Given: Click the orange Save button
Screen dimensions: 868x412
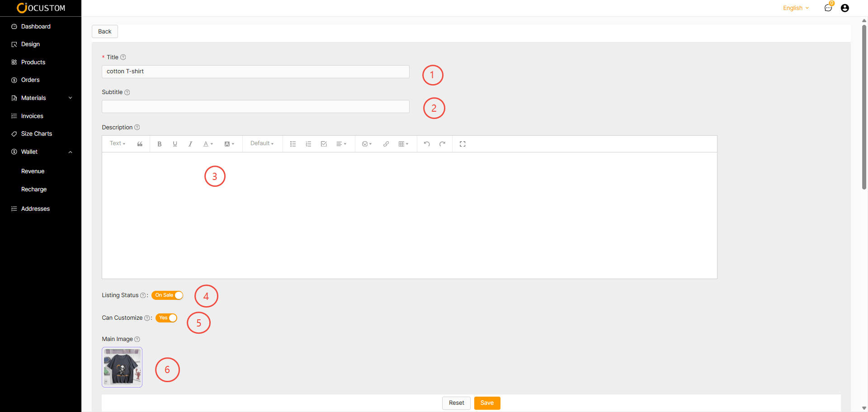Looking at the screenshot, I should (x=487, y=403).
